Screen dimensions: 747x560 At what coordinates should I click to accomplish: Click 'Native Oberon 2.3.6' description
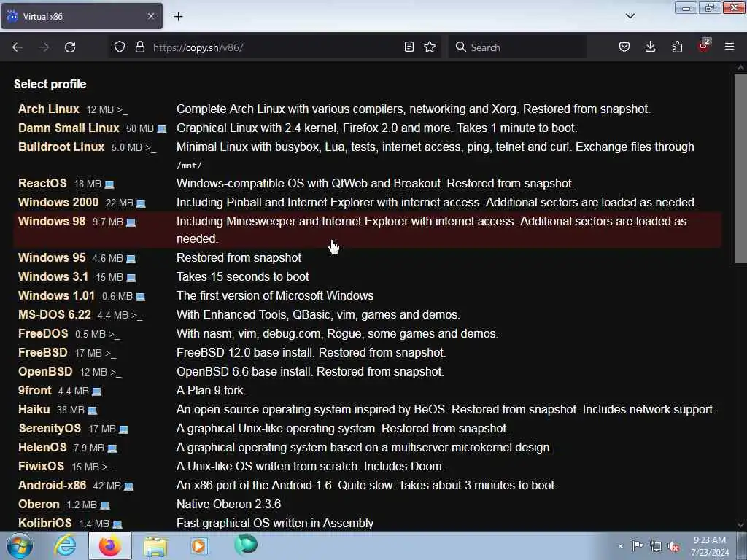228,505
